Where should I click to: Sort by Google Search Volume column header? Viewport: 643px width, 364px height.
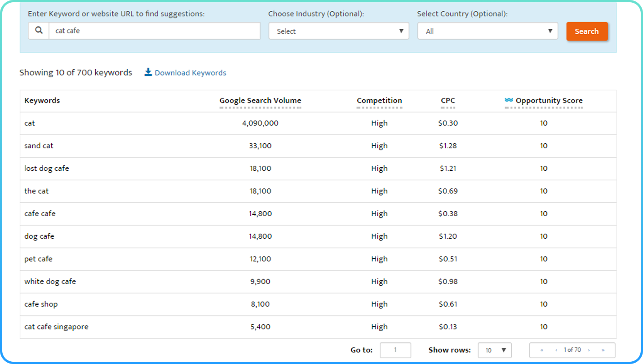(x=260, y=101)
